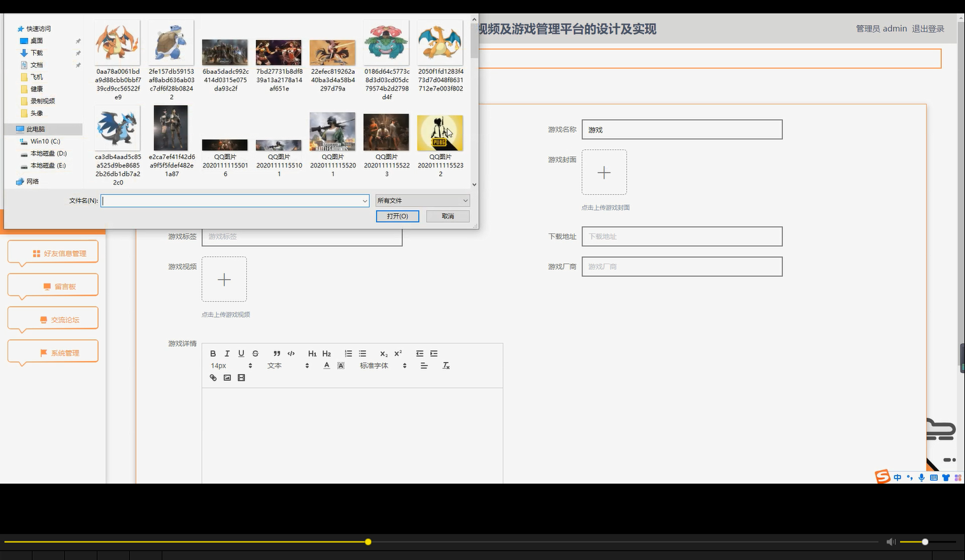Apply italic formatting in game details editor
Screen dimensions: 965x560
(x=227, y=353)
